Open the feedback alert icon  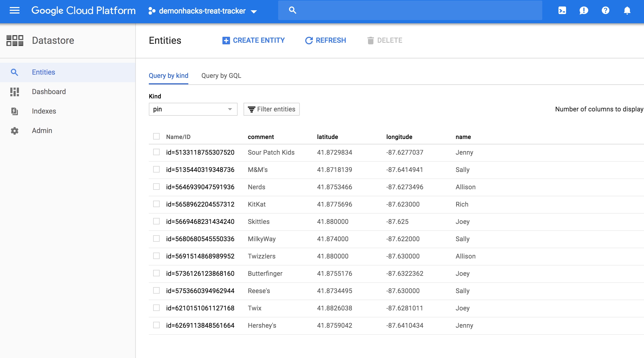point(584,11)
